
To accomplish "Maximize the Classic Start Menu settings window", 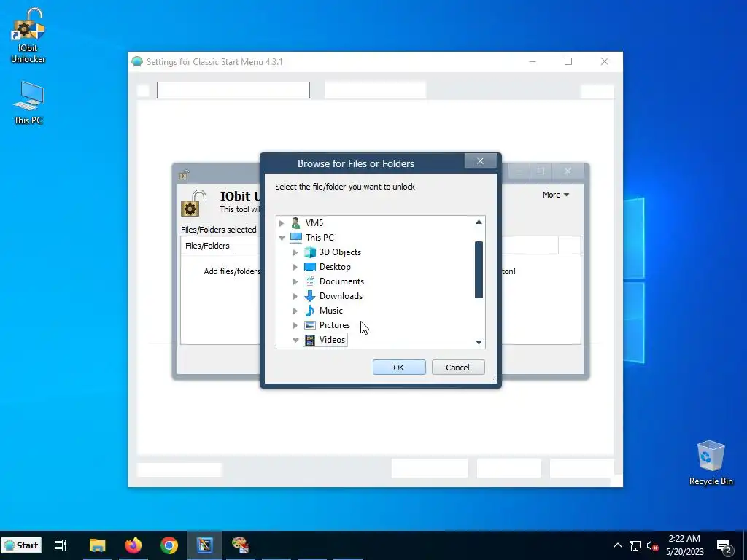I will [x=568, y=61].
